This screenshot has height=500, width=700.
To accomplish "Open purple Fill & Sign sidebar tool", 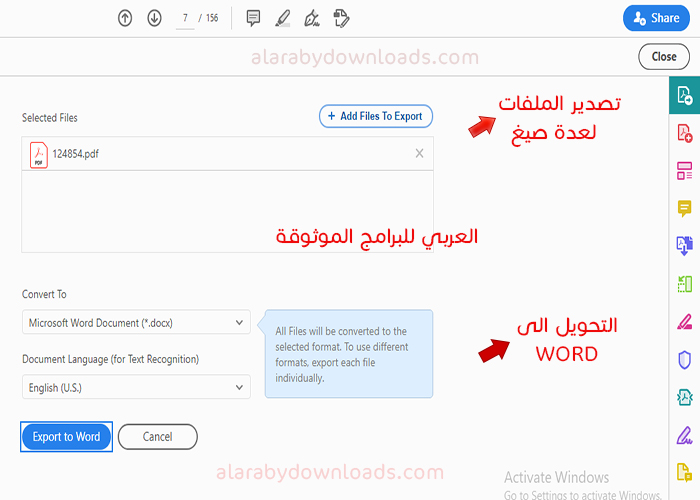I will (x=684, y=435).
